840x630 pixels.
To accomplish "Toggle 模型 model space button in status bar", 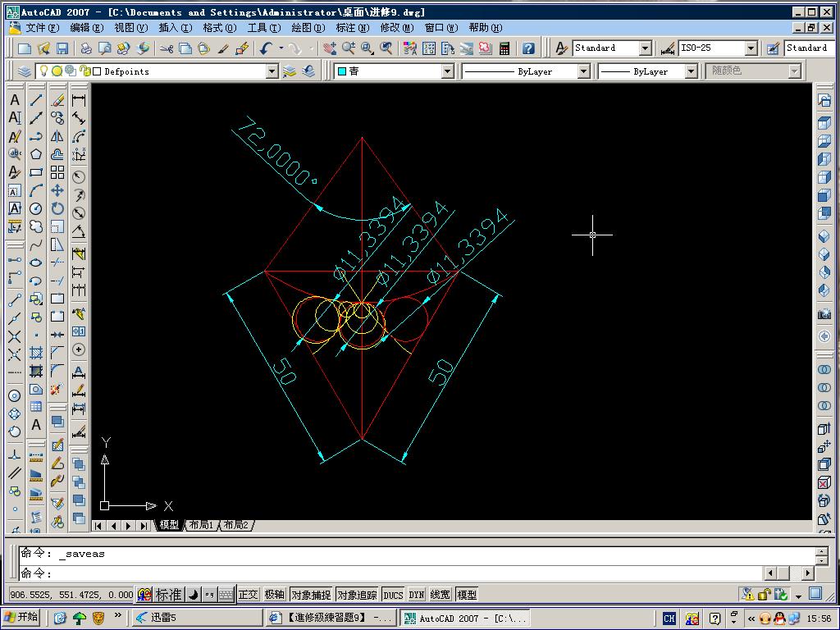I will tap(467, 595).
